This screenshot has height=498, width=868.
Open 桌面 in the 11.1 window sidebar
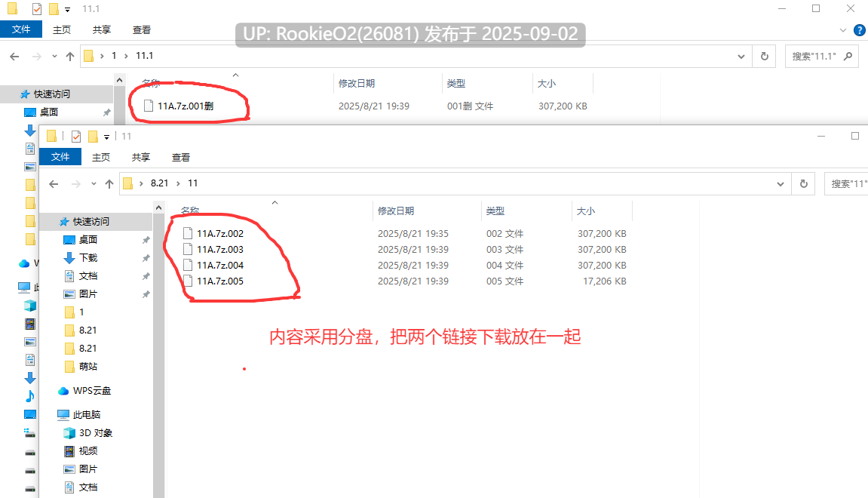point(49,112)
